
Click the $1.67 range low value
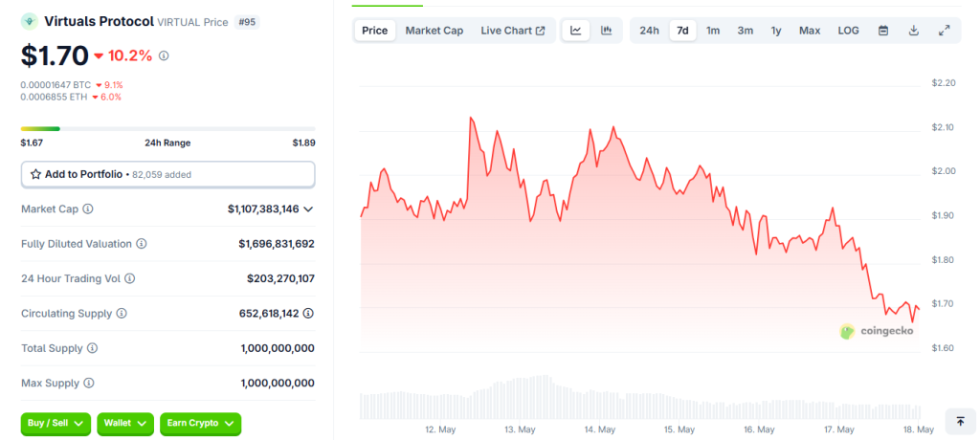point(32,143)
